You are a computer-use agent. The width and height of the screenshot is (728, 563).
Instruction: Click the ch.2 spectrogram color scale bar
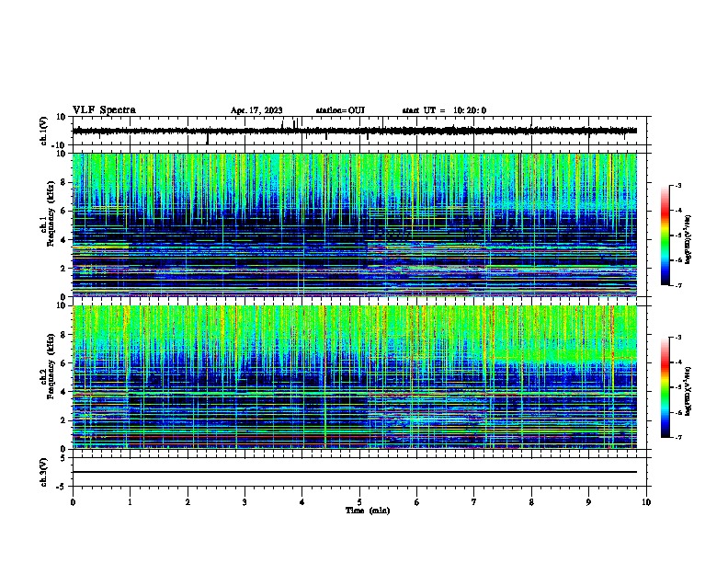[665, 387]
